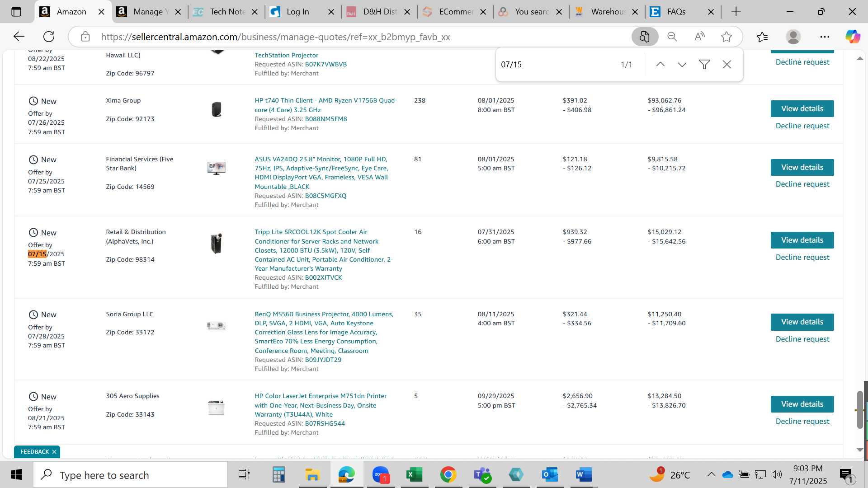Launch Calculator from taskbar
This screenshot has height=488, width=868.
click(x=278, y=475)
